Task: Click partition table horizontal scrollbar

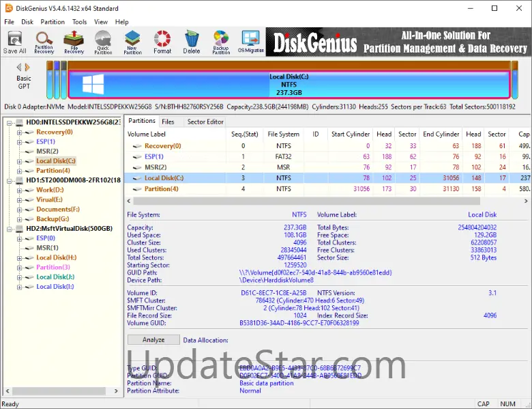Action: click(307, 201)
